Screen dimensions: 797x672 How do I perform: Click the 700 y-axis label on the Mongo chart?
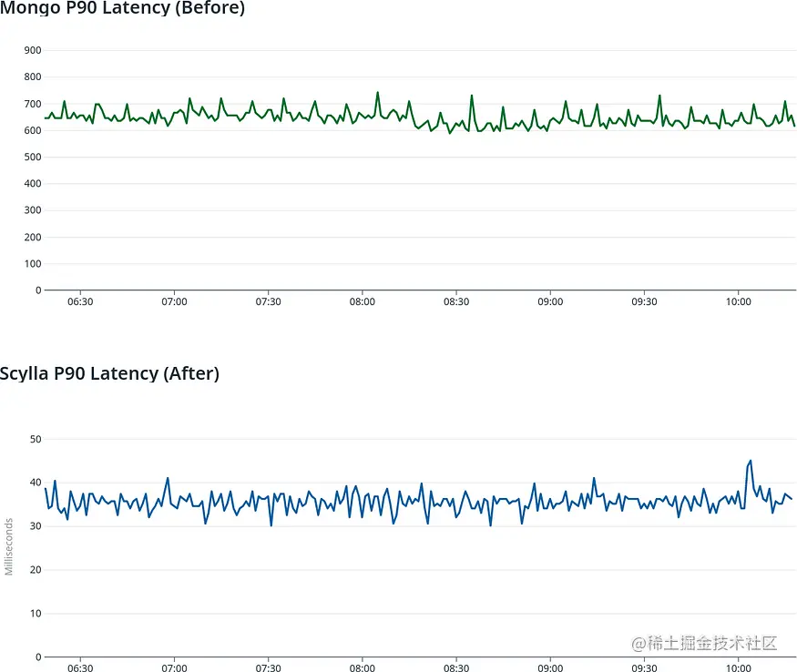33,104
